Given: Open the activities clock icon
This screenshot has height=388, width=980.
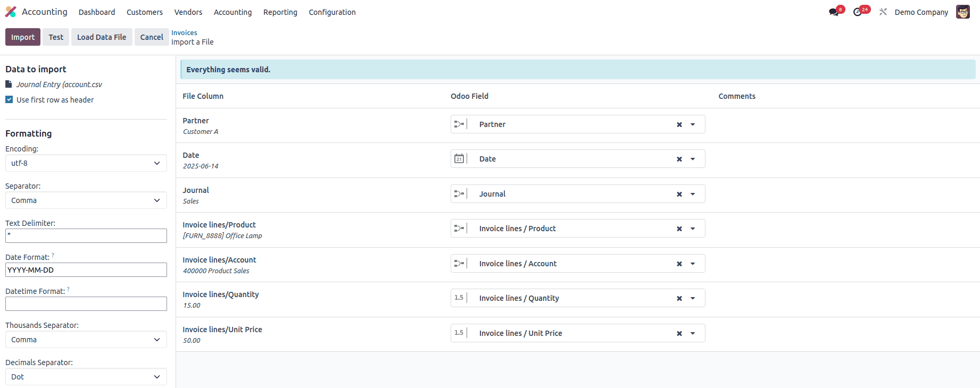Looking at the screenshot, I should point(858,12).
